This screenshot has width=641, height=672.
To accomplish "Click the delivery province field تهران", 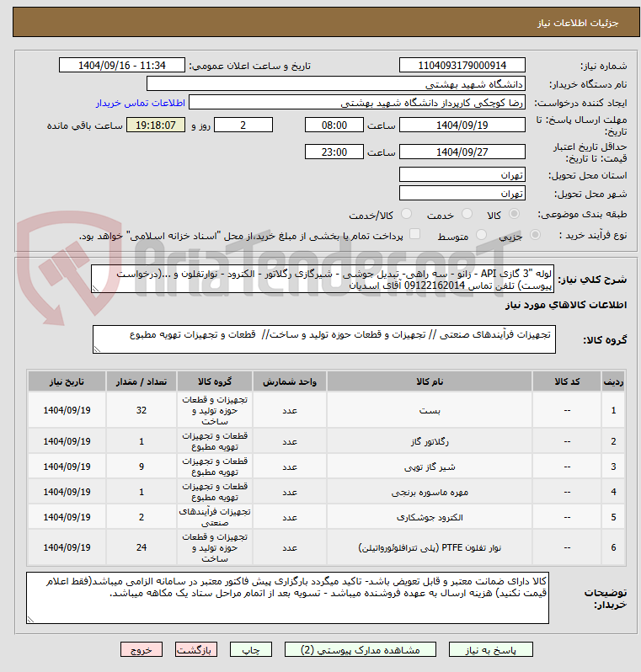I will (x=462, y=174).
